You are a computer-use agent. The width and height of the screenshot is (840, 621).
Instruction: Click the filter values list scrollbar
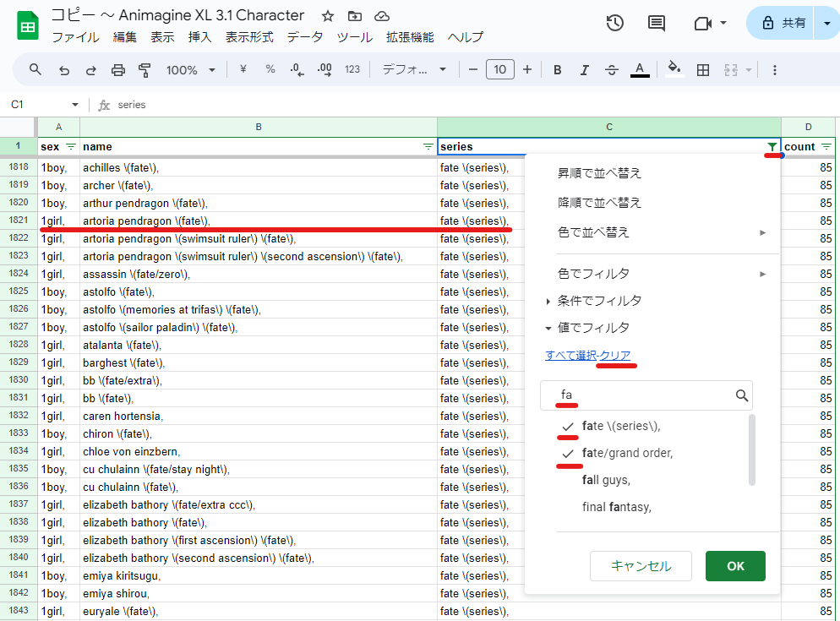point(751,450)
